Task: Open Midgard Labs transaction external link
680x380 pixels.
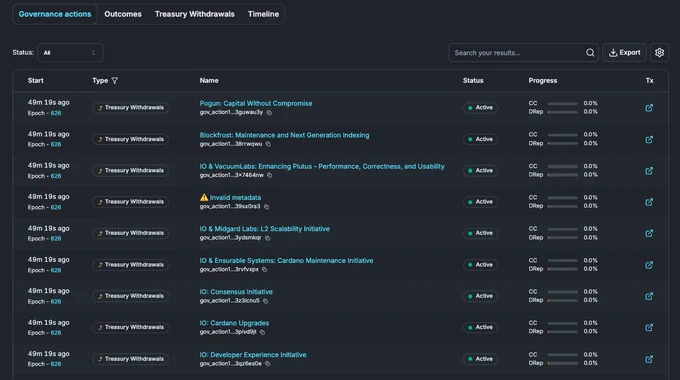Action: click(649, 233)
